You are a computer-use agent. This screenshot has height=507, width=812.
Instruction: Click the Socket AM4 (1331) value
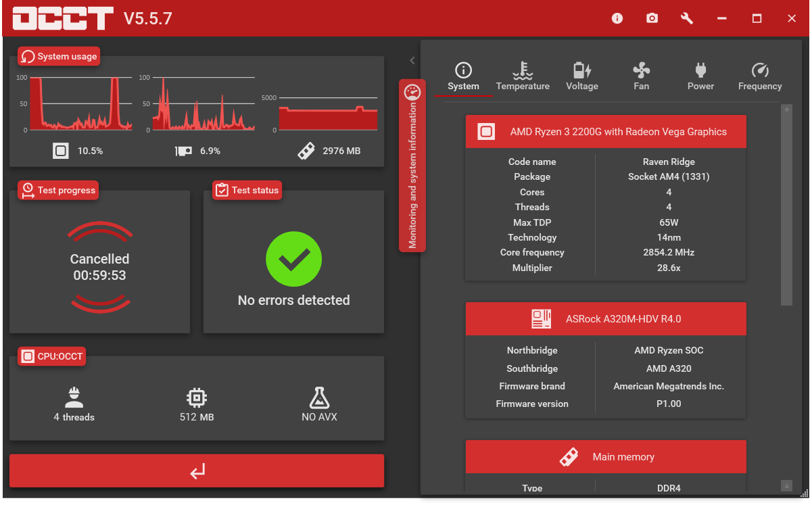pyautogui.click(x=669, y=176)
